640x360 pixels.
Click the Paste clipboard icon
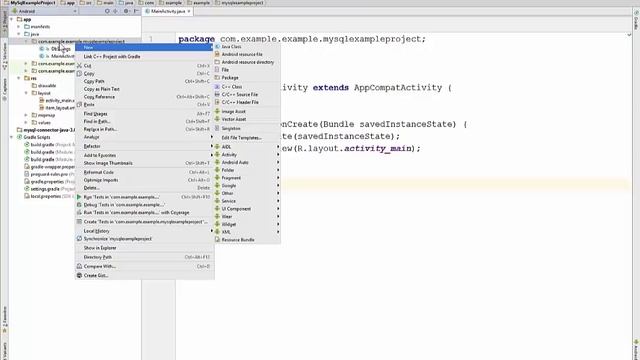(79, 104)
